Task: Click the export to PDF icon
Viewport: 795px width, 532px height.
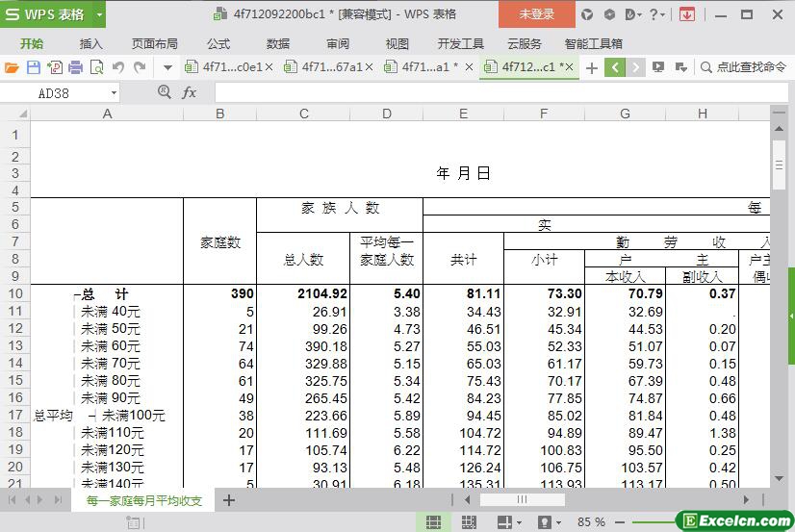Action: [x=55, y=67]
